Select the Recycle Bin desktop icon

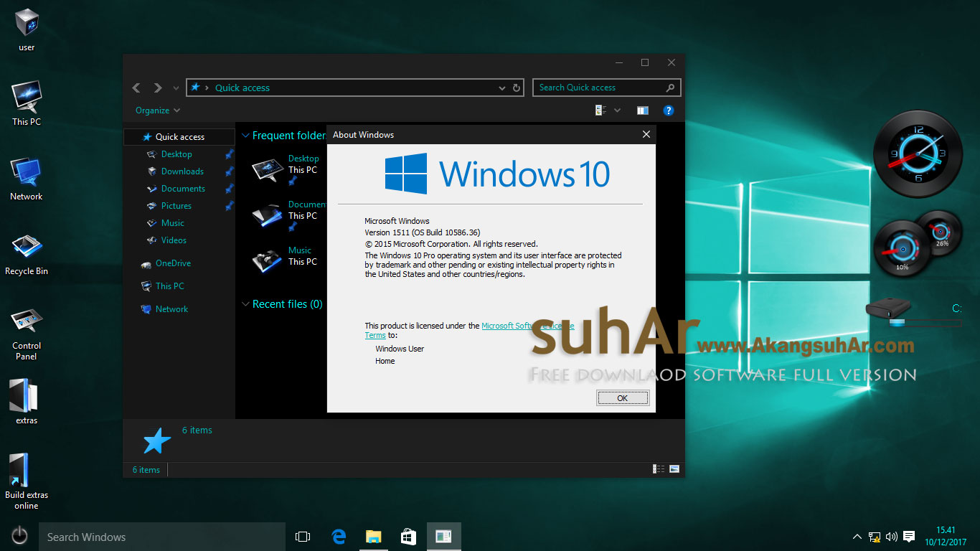(x=27, y=254)
